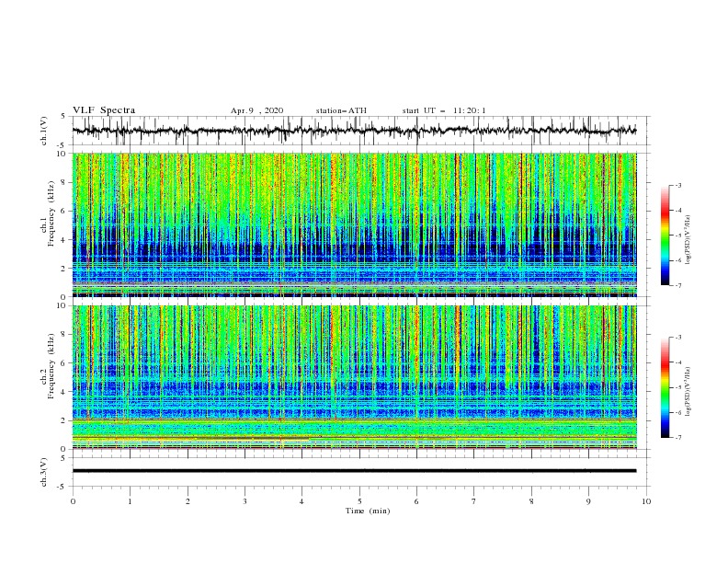Click the Time axis tick label "5"

pyautogui.click(x=359, y=501)
